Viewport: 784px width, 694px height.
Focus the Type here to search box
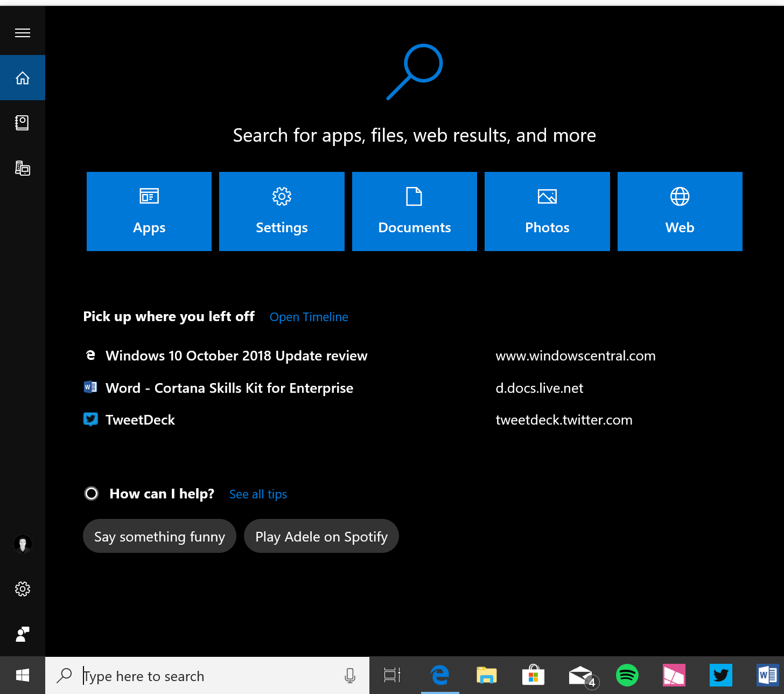[x=207, y=676]
